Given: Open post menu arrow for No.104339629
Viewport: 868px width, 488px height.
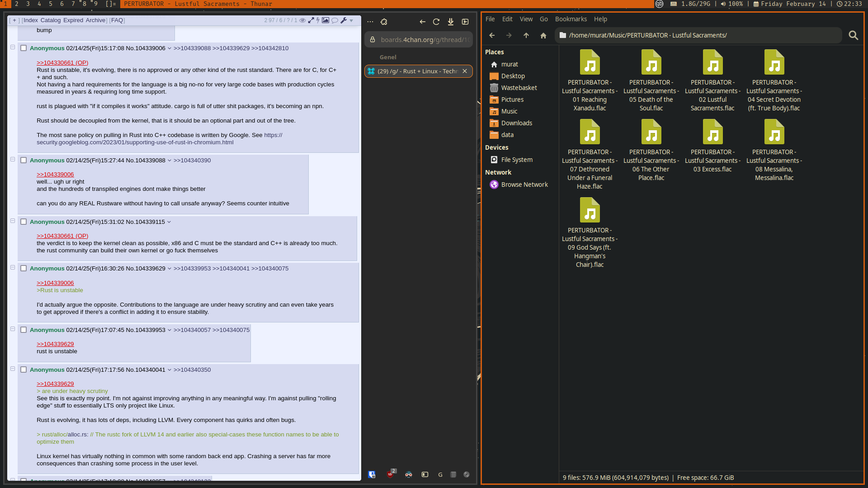Looking at the screenshot, I should click(170, 269).
